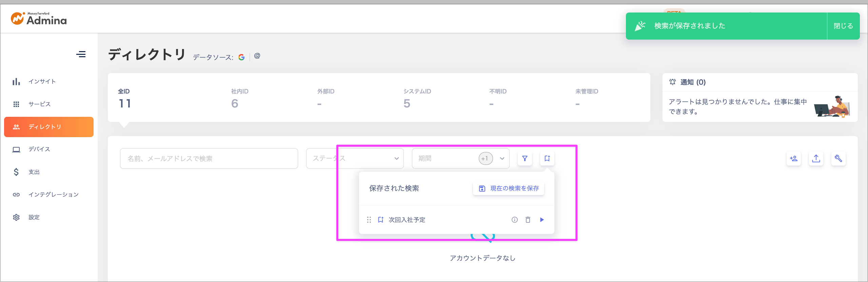Viewport: 868px width, 282px height.
Task: Click the ディレクトリ page heading
Action: point(147,54)
